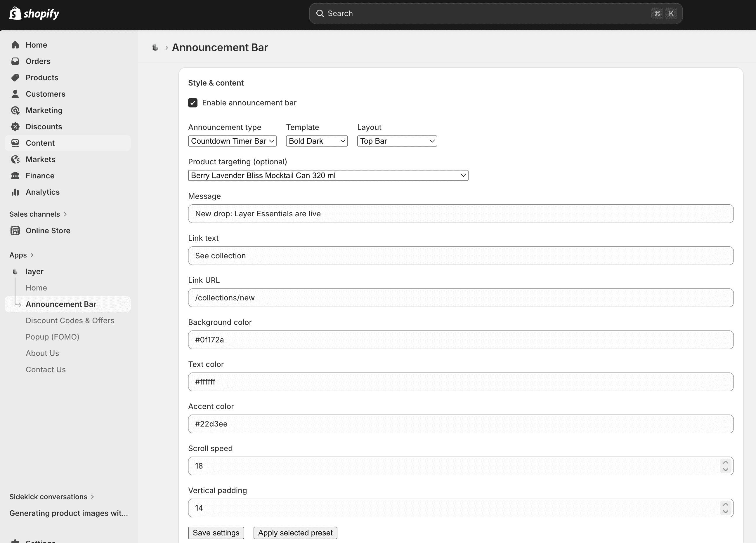Open Customers from the sidebar

(45, 94)
